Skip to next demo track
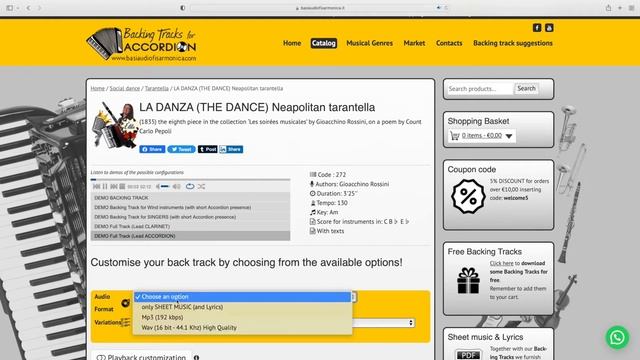The image size is (640, 360). pos(114,187)
